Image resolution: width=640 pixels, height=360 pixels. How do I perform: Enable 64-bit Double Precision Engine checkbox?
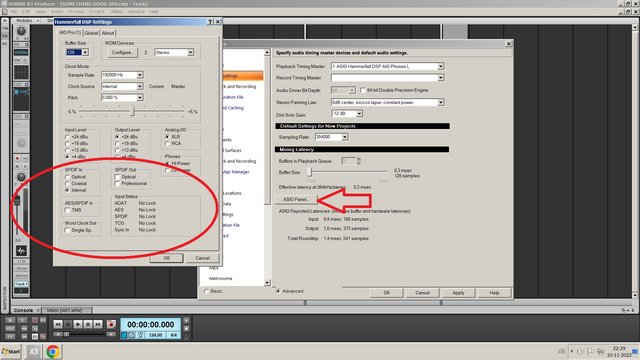coord(362,90)
